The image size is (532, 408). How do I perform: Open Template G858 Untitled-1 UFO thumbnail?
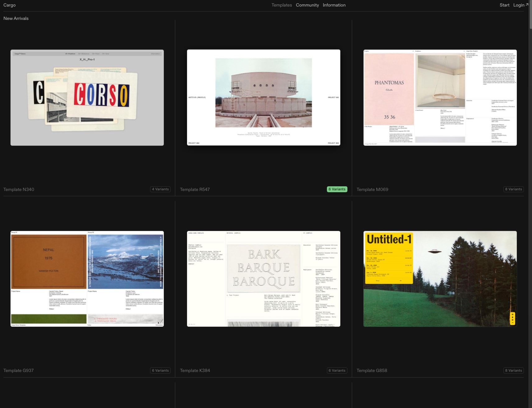coord(440,279)
